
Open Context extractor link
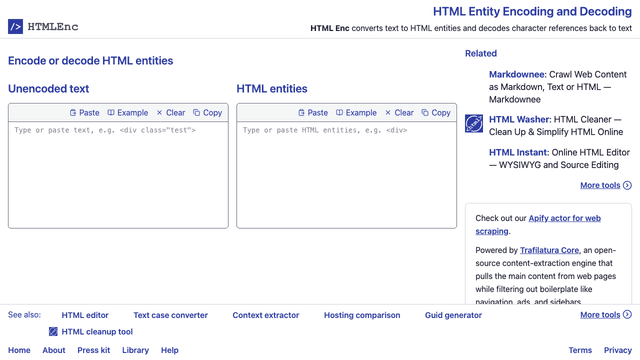[266, 315]
